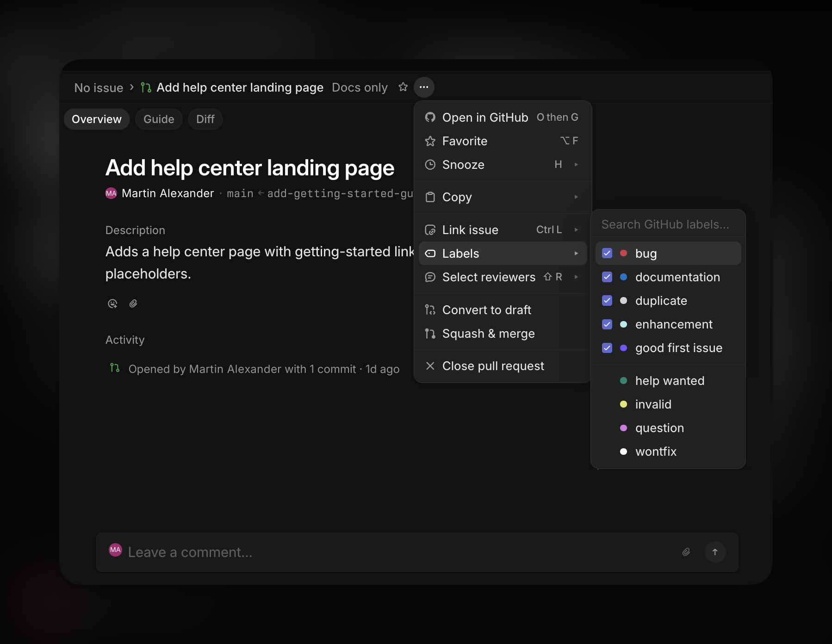Screen dimensions: 832x644
Task: Click the purple dot of question label
Action: click(623, 428)
